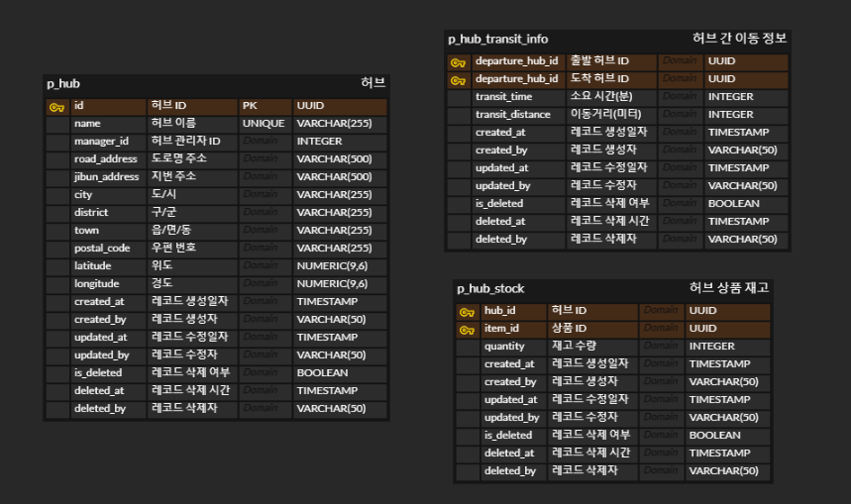Click the 우편 번호 comment cell
This screenshot has height=504, width=851.
pyautogui.click(x=192, y=249)
